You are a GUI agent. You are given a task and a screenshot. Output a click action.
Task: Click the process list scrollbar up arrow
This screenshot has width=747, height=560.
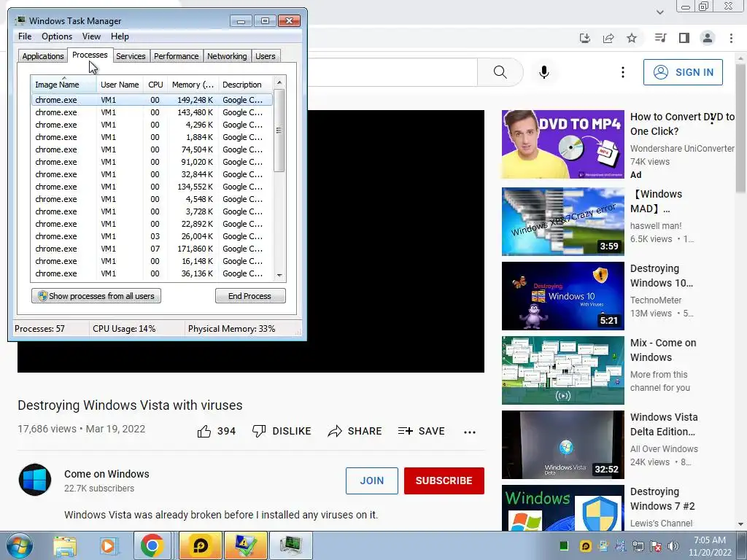pos(279,82)
